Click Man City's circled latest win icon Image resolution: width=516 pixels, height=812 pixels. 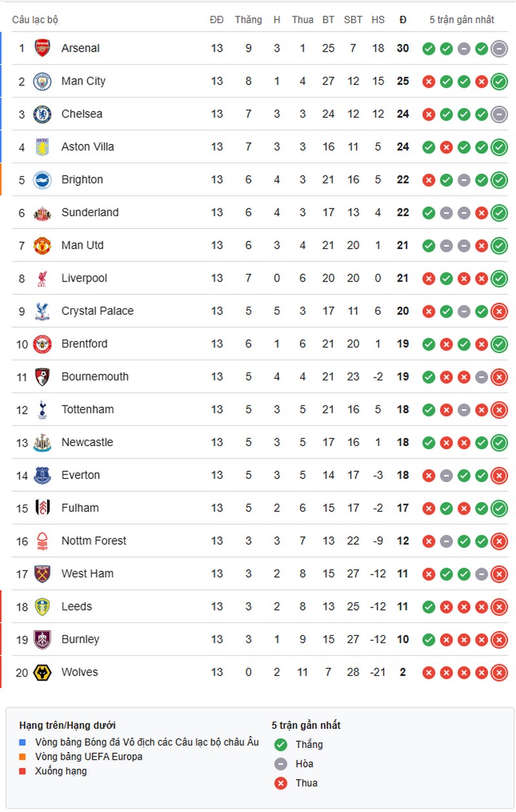click(x=499, y=81)
